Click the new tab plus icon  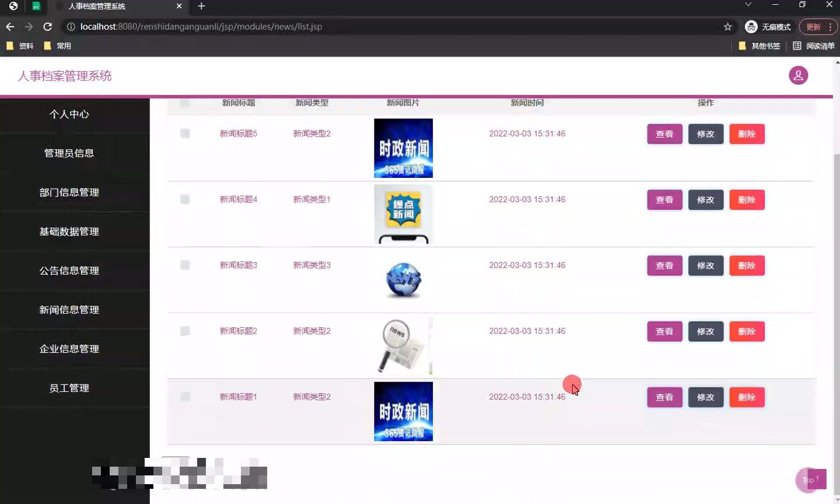pyautogui.click(x=201, y=6)
